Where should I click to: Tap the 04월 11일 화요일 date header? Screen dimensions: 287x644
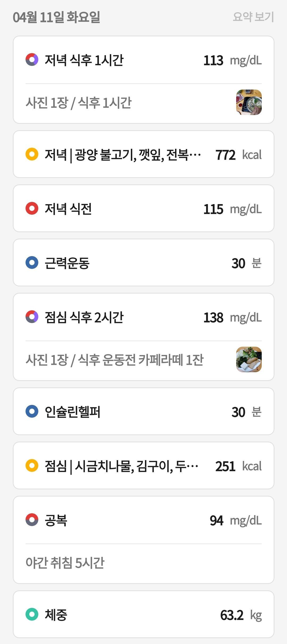[56, 17]
